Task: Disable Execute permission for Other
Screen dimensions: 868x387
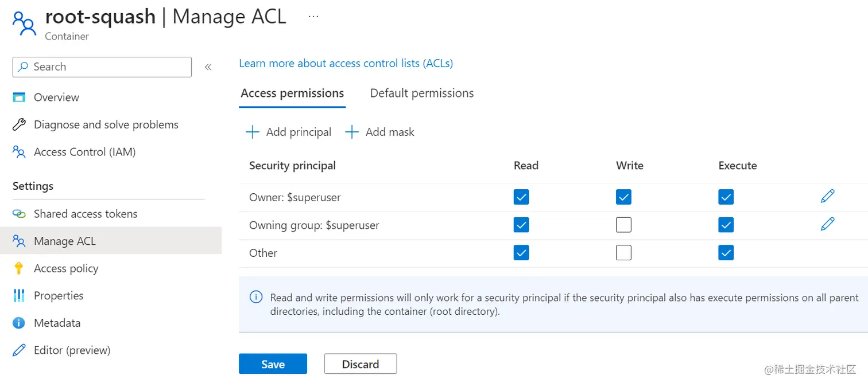Action: [x=726, y=253]
